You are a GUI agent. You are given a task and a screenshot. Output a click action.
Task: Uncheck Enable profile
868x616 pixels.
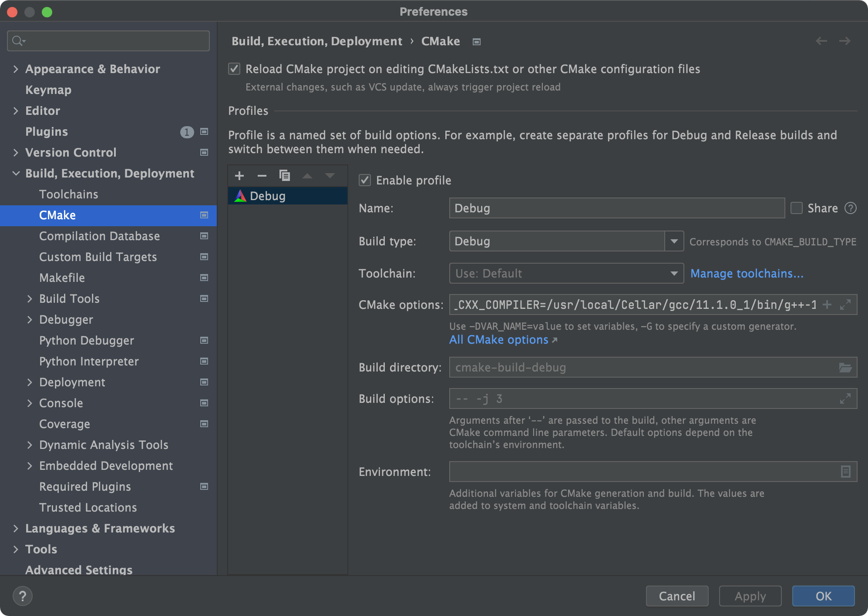pyautogui.click(x=365, y=180)
